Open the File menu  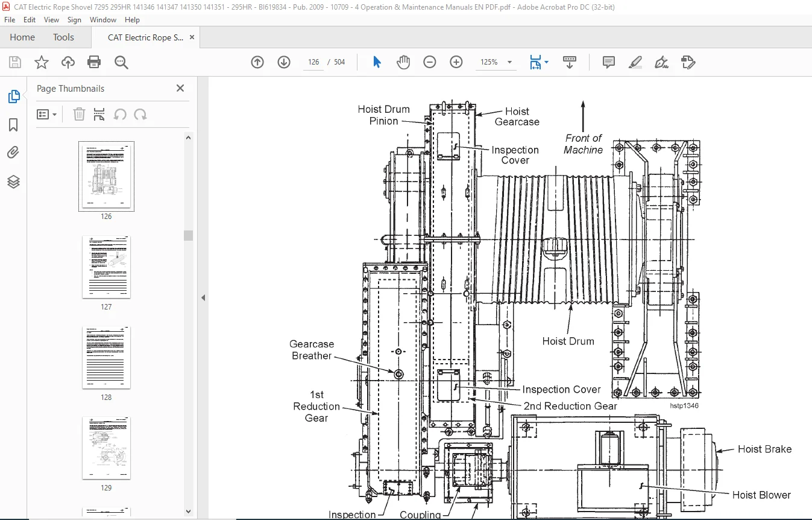coord(10,20)
